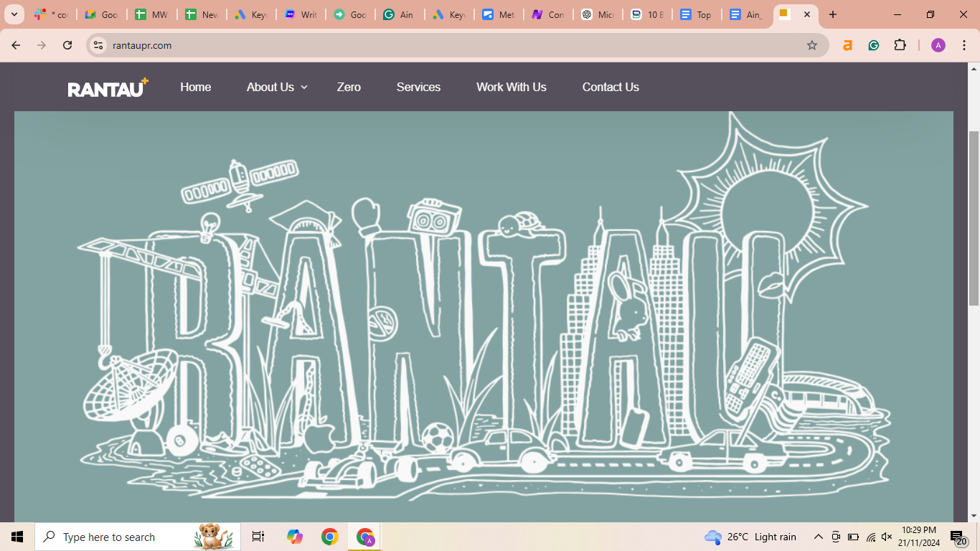This screenshot has width=980, height=551.
Task: Go back to the previous page
Action: (16, 45)
